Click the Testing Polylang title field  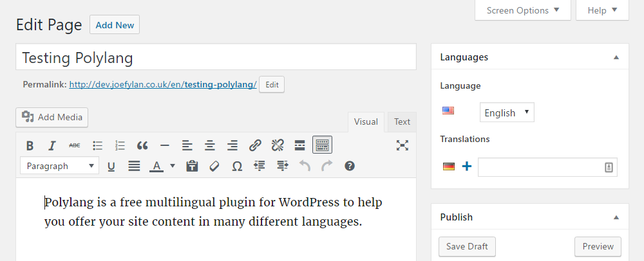pyautogui.click(x=216, y=57)
